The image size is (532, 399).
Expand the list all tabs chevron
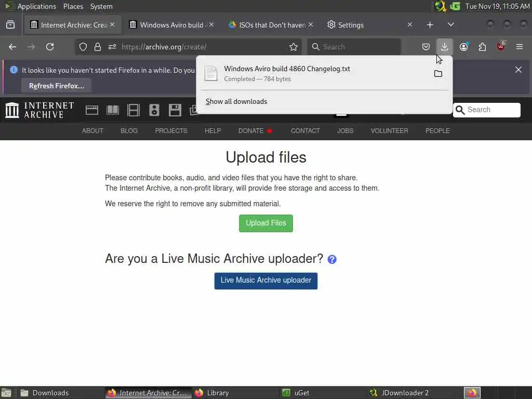pos(450,24)
